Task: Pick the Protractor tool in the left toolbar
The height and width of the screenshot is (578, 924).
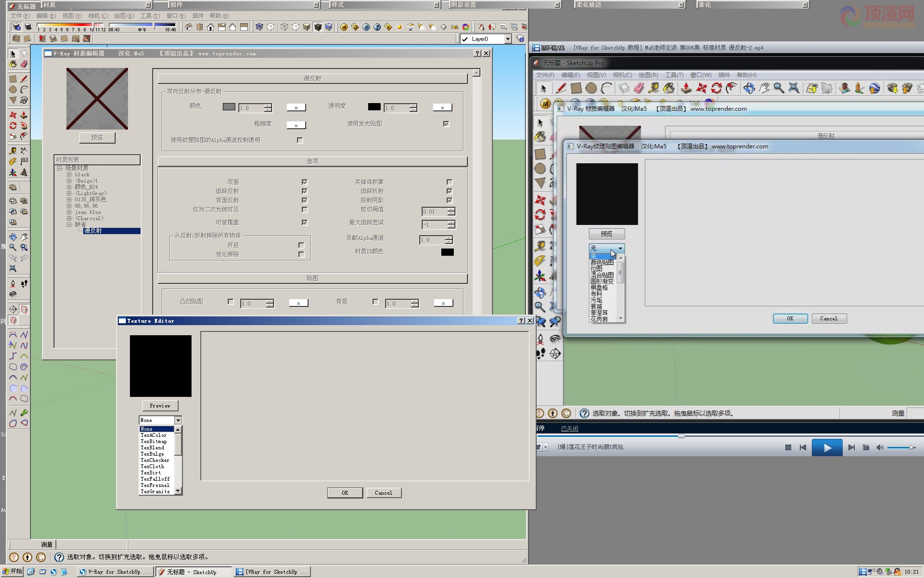Action: [x=13, y=162]
